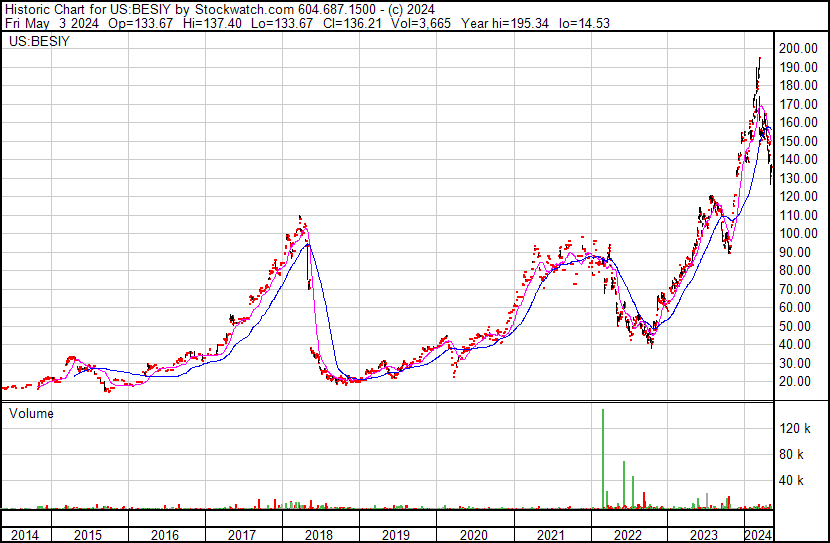Click the 140.00 price axis label

tap(798, 159)
